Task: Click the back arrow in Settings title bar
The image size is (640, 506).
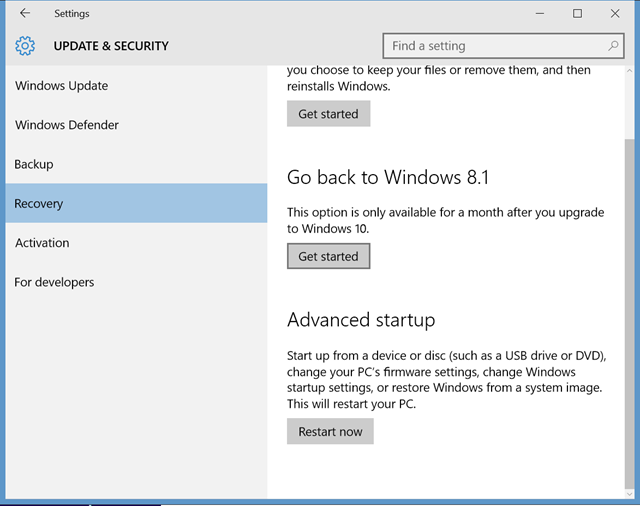Action: tap(25, 13)
